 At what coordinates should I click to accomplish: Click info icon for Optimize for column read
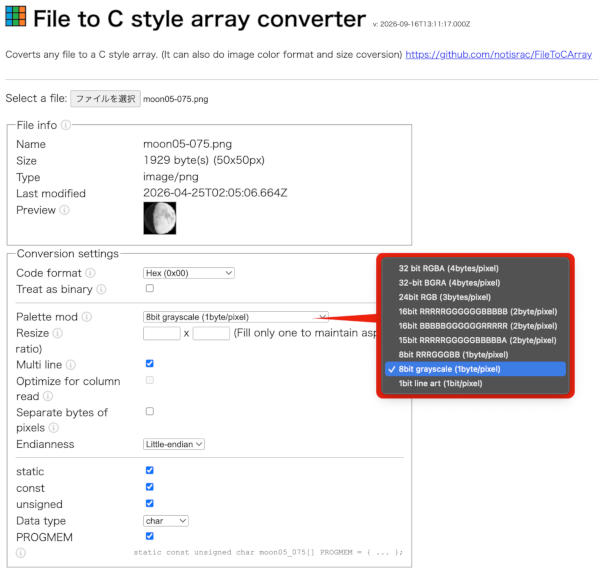[48, 396]
